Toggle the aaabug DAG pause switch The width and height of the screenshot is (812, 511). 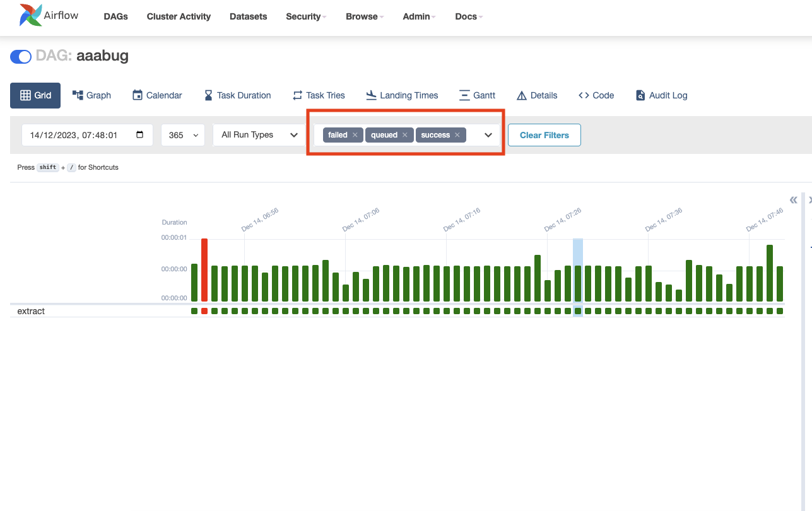pos(21,57)
